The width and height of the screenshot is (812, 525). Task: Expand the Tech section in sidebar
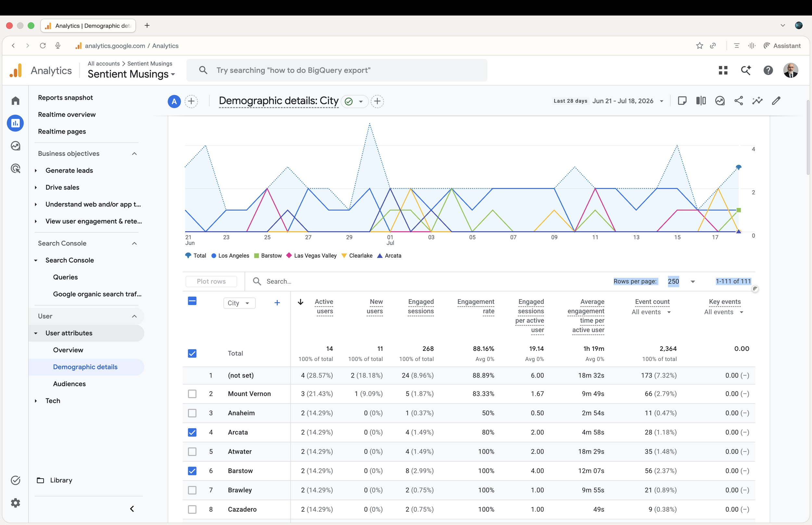[x=53, y=401]
